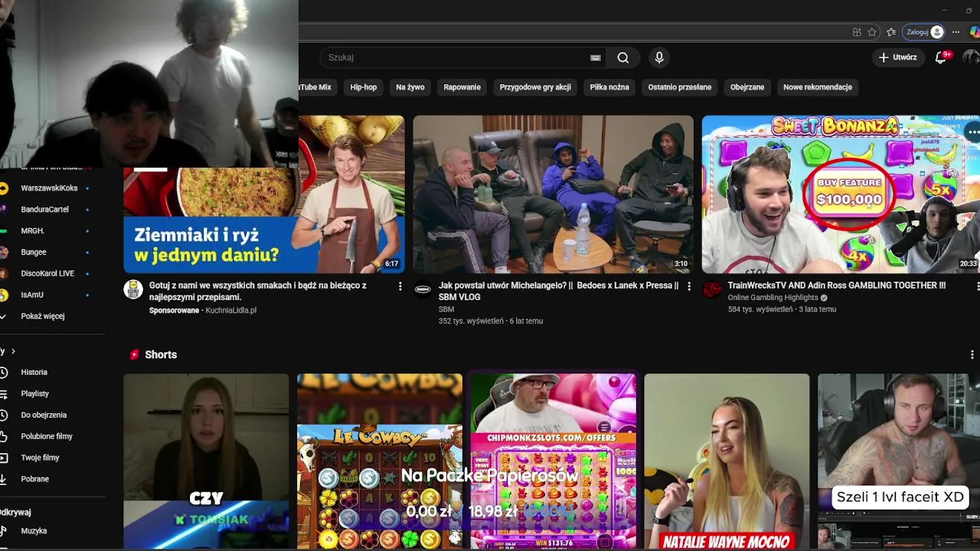
Task: Open YouTube notifications bell
Action: [942, 57]
